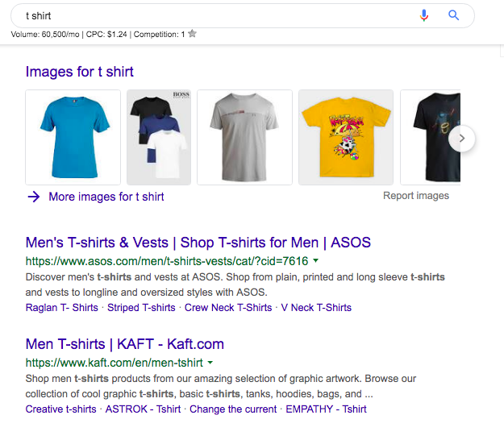Click the KAFT snippet starting 'Shop men'
The width and height of the screenshot is (504, 436).
tap(221, 386)
